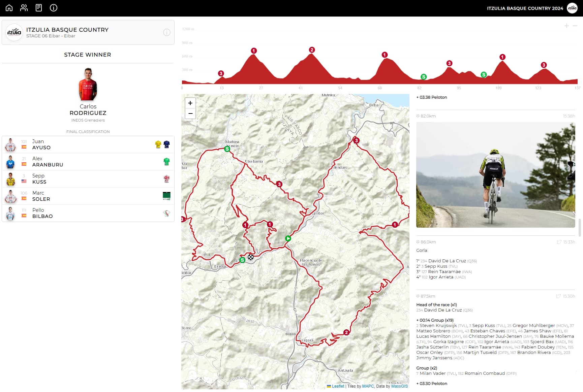Open the rider photo at 82.0km
Image resolution: width=583 pixels, height=392 pixels.
tap(495, 175)
